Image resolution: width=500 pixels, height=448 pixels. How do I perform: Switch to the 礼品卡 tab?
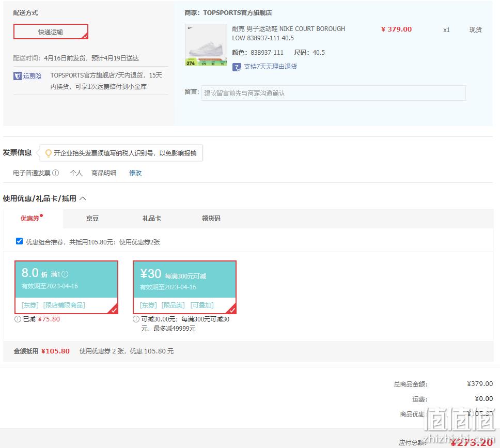[152, 218]
